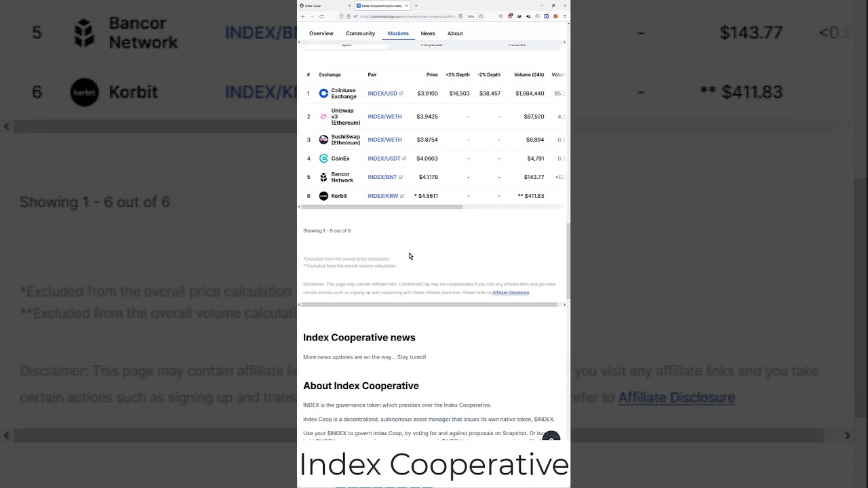Click the Showing 1 - 6 out of 6 text
The height and width of the screenshot is (488, 868).
click(x=327, y=231)
